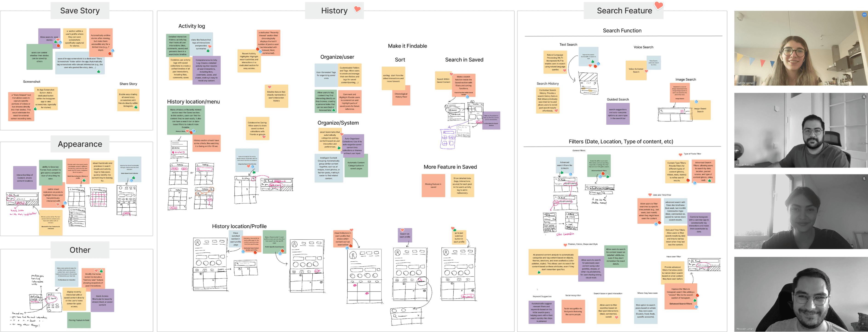
Task: Click the 'Make it Findable' heading
Action: click(407, 46)
